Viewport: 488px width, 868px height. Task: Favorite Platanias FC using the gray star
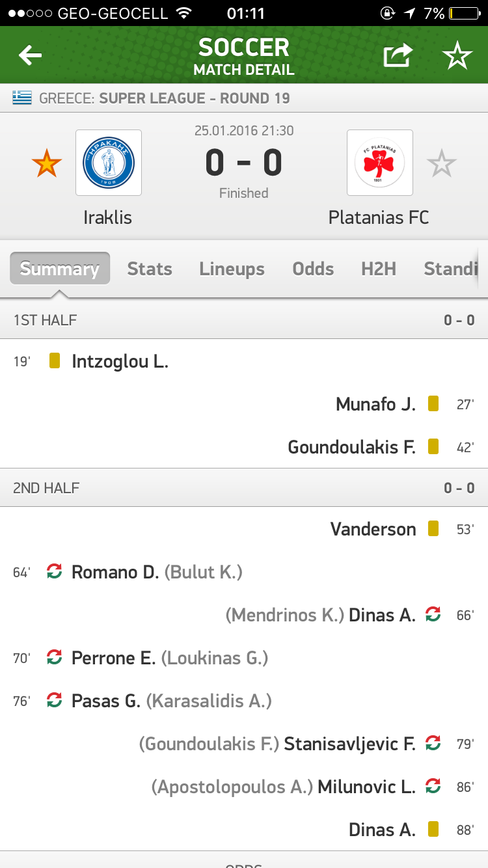coord(442,163)
